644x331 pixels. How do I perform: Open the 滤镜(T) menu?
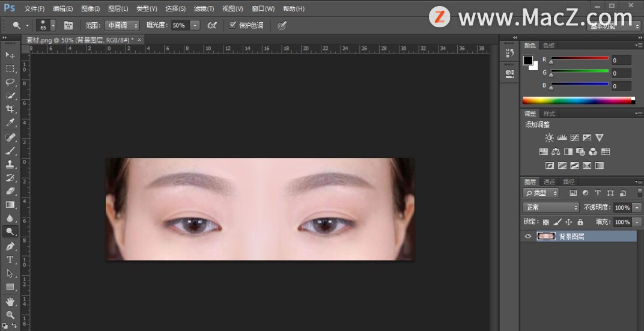(x=204, y=8)
